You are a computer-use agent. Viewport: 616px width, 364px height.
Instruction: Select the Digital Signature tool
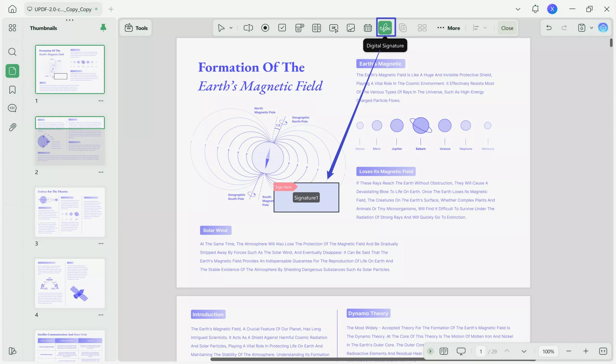(385, 28)
